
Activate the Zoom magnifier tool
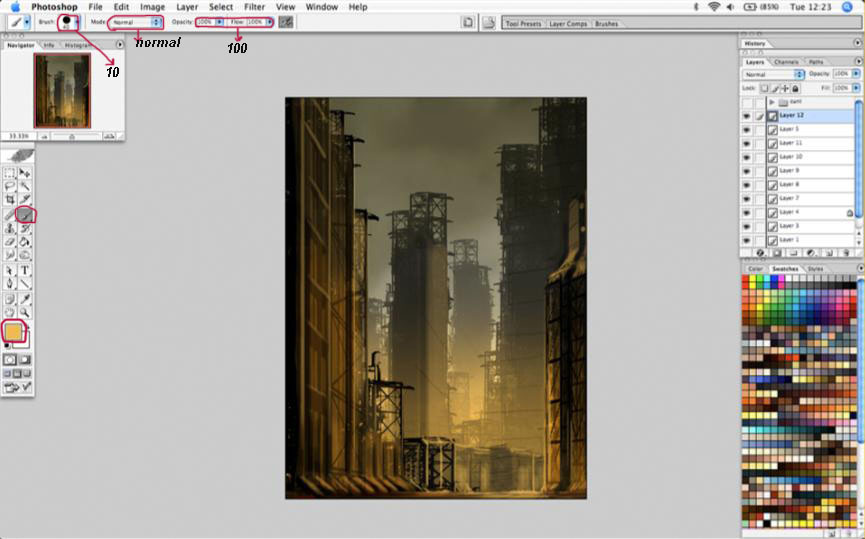tap(25, 311)
